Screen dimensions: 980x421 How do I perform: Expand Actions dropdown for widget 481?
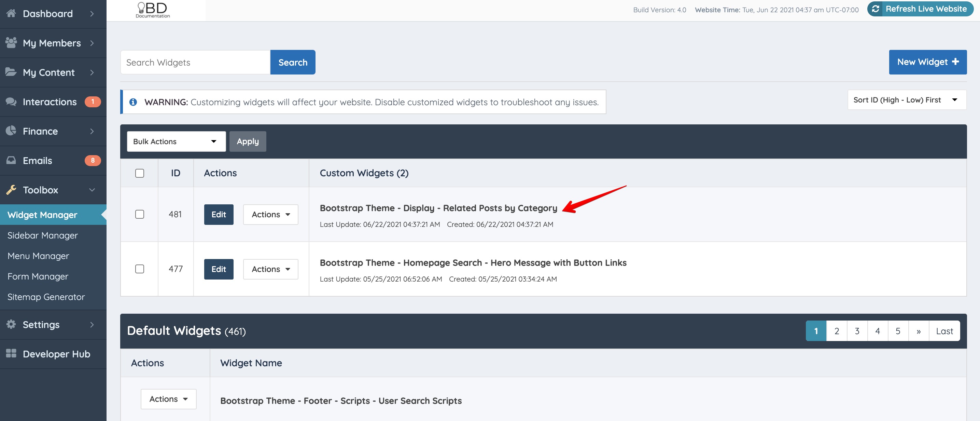pyautogui.click(x=270, y=214)
